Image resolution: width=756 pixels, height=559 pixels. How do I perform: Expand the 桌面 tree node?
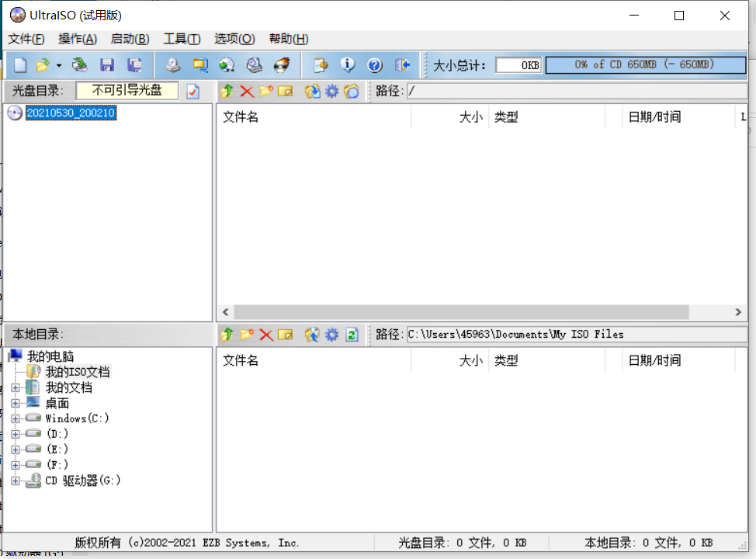(x=16, y=403)
